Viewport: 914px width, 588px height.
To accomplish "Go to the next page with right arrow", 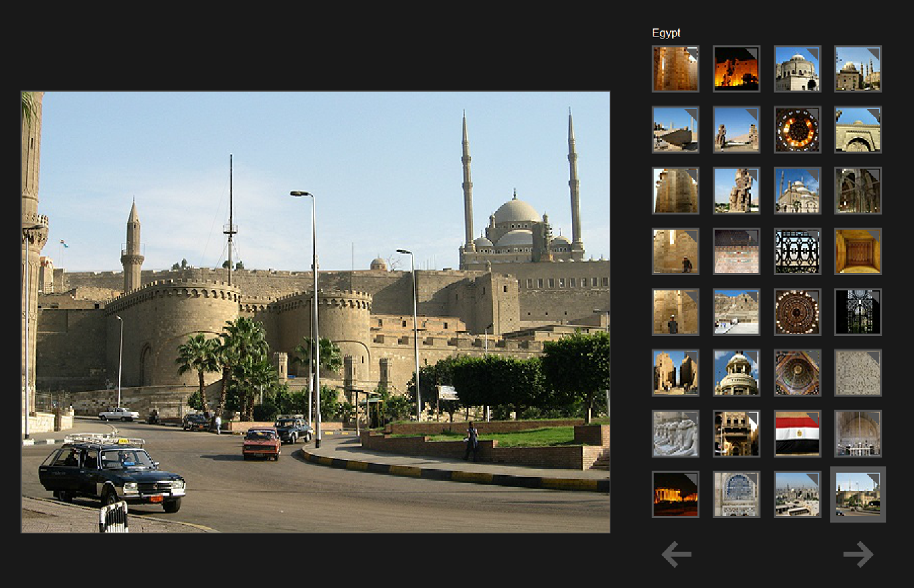I will tap(858, 554).
